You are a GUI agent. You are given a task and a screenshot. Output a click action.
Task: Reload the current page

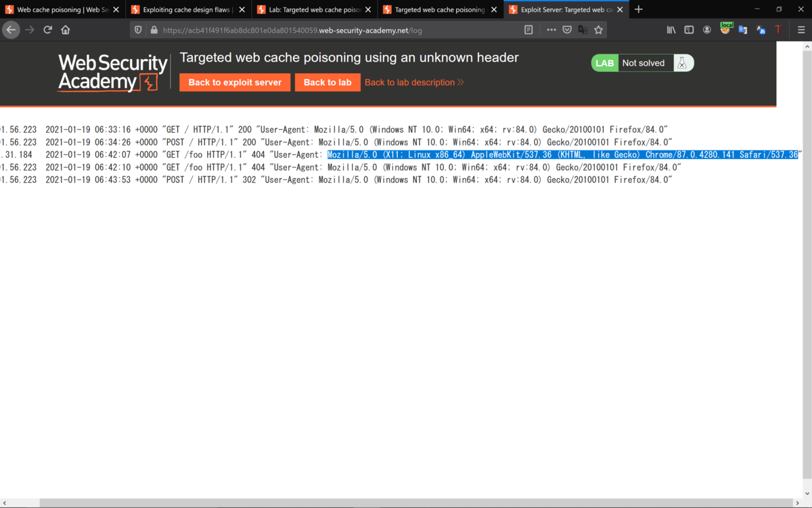click(48, 30)
